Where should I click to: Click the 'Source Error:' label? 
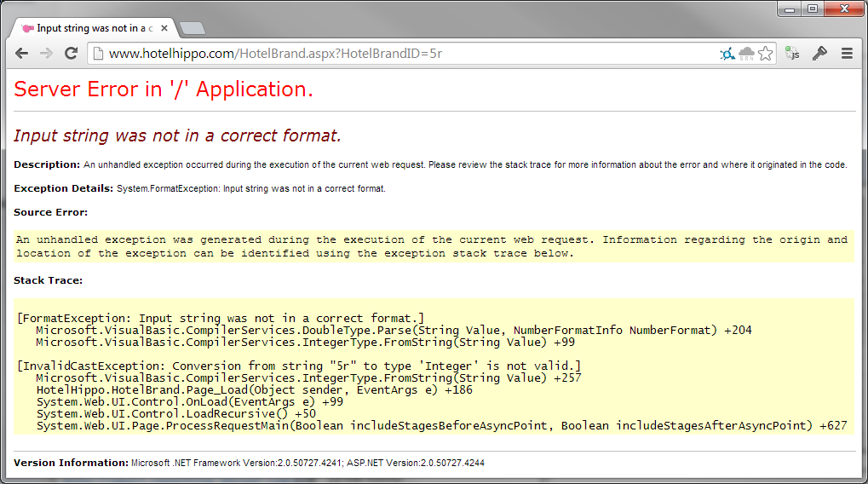pos(50,212)
